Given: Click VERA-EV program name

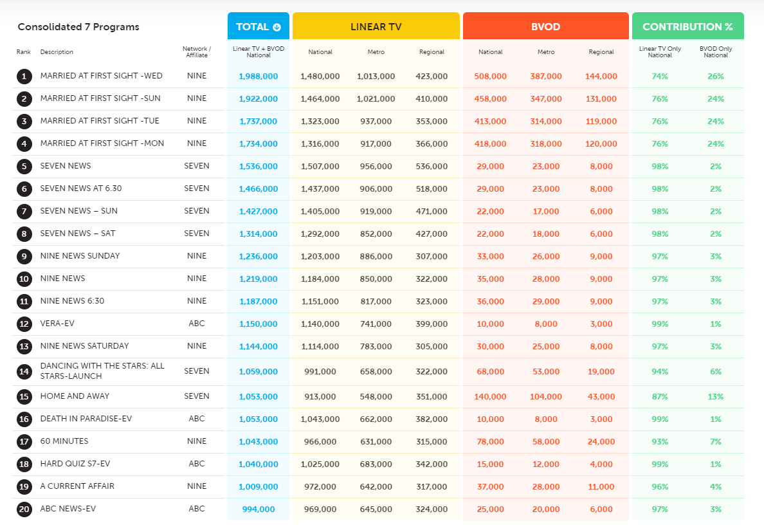Looking at the screenshot, I should 63,323.
